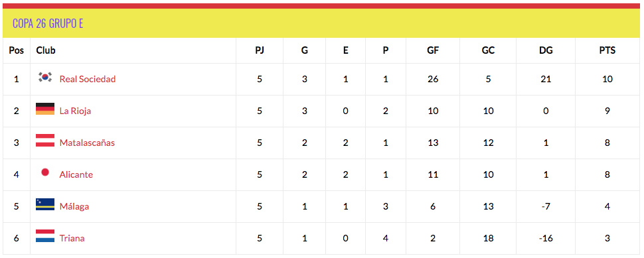
Task: Click the GC column header
Action: [x=489, y=50]
